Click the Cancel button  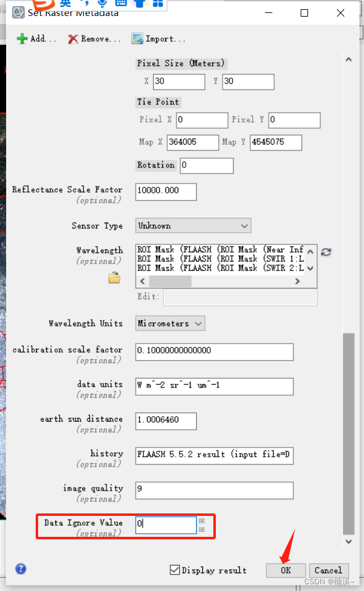[x=328, y=570]
